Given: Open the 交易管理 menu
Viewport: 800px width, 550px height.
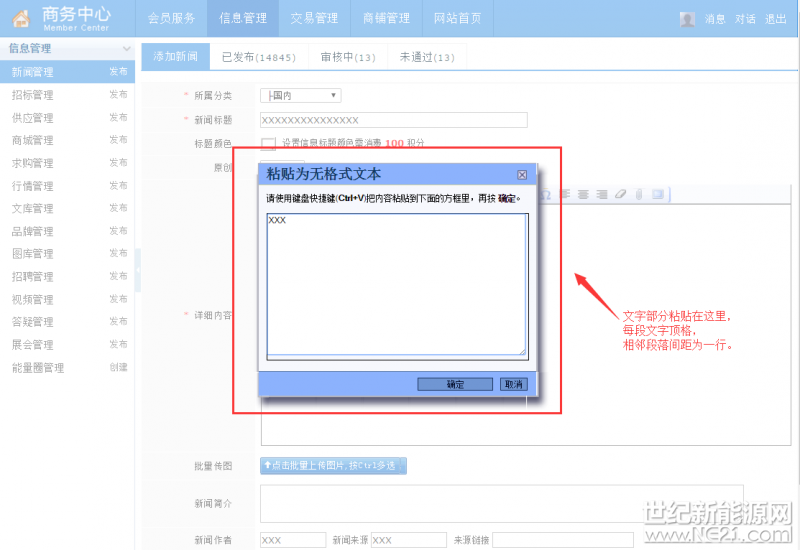Looking at the screenshot, I should [314, 18].
